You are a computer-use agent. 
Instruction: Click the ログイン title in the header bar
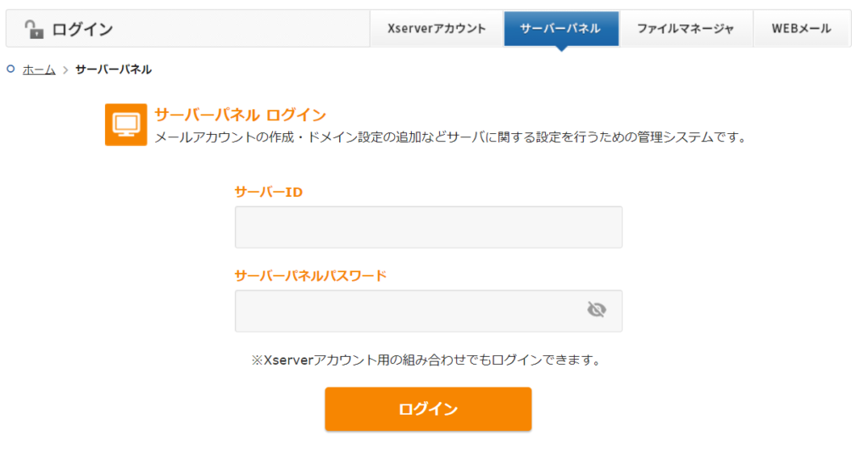pos(82,29)
